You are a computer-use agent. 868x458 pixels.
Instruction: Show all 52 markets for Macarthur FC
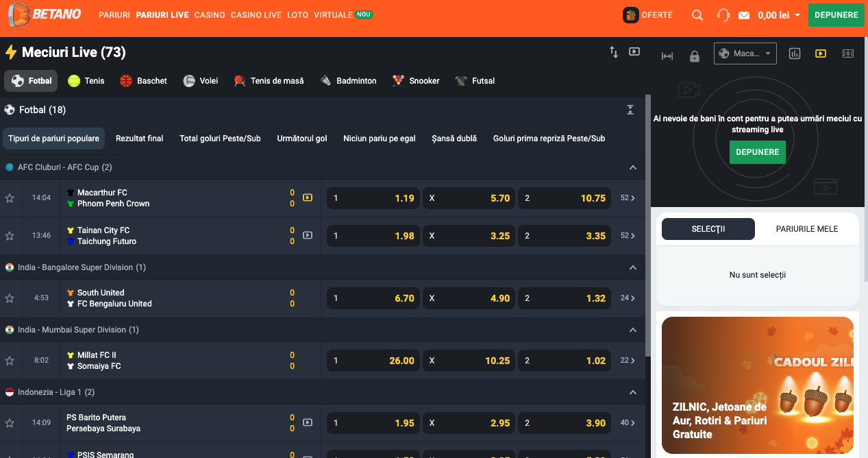[x=628, y=198]
